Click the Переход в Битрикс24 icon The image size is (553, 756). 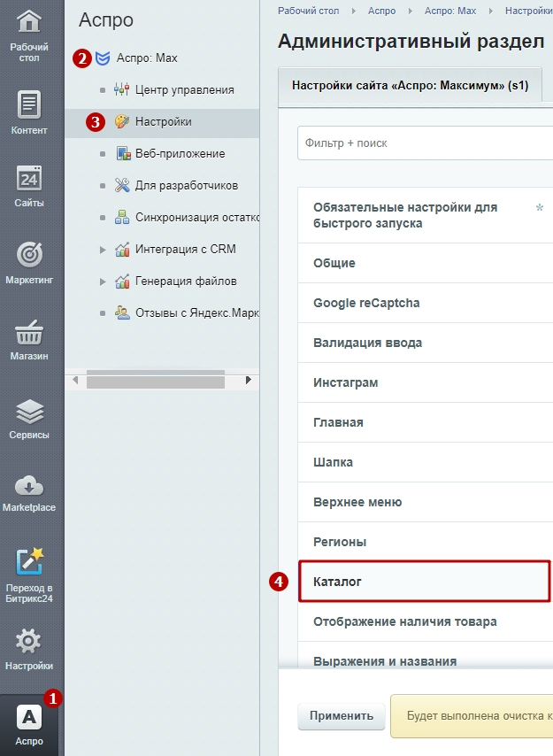tap(29, 561)
